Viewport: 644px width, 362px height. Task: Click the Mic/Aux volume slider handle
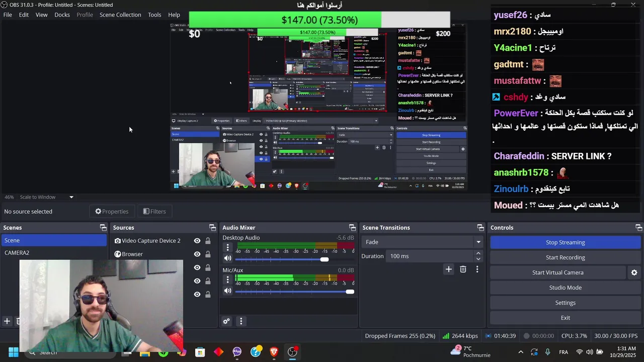[350, 292]
